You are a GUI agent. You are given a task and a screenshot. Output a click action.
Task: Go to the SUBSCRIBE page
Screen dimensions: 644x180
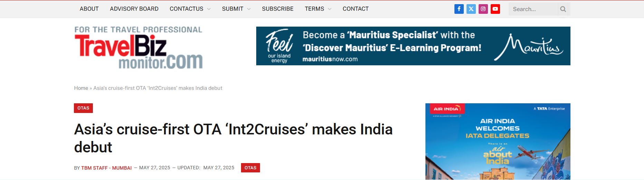point(278,9)
